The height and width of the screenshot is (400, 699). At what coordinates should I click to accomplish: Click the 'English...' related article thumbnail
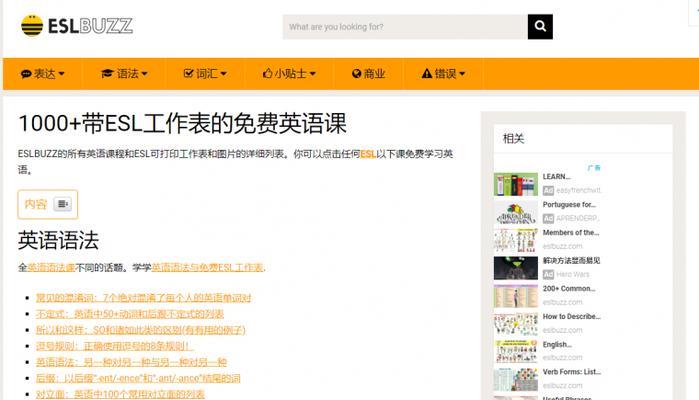pos(516,352)
